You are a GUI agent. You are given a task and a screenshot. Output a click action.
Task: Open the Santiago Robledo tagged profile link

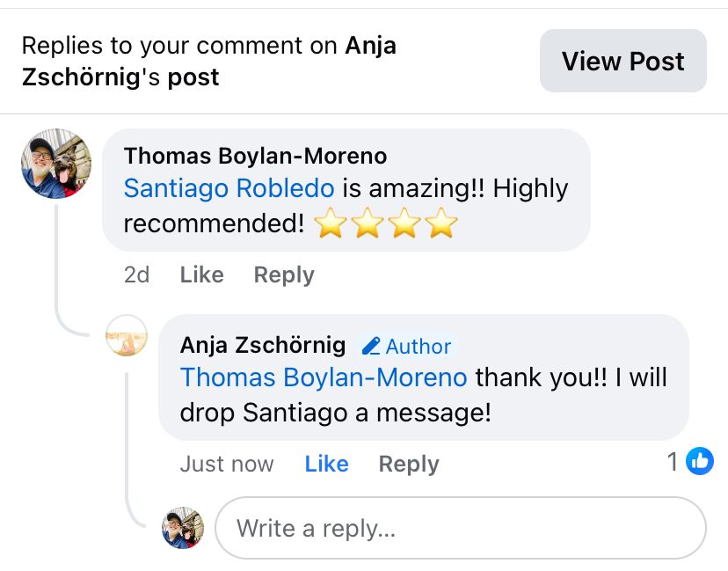(x=229, y=188)
